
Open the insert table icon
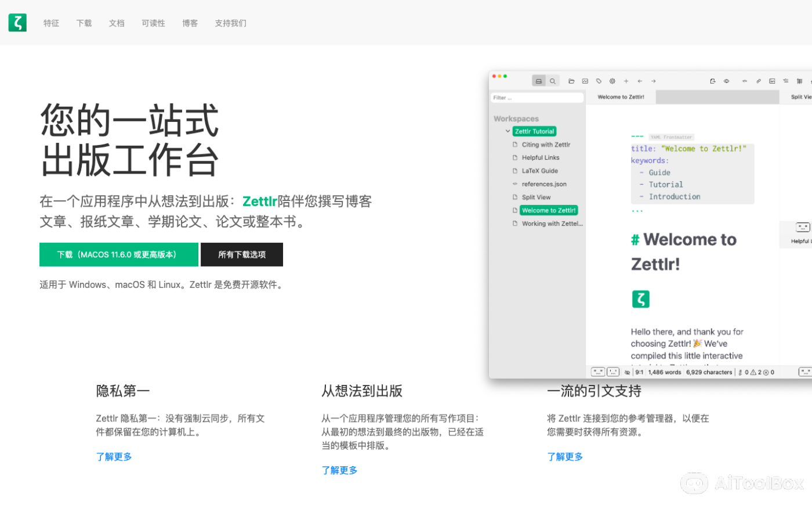[x=800, y=81]
